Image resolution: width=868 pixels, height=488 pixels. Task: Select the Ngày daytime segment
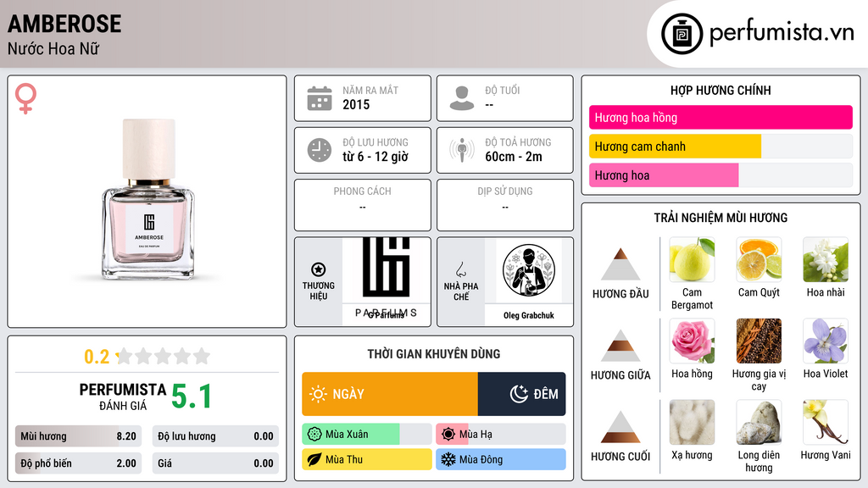[390, 394]
